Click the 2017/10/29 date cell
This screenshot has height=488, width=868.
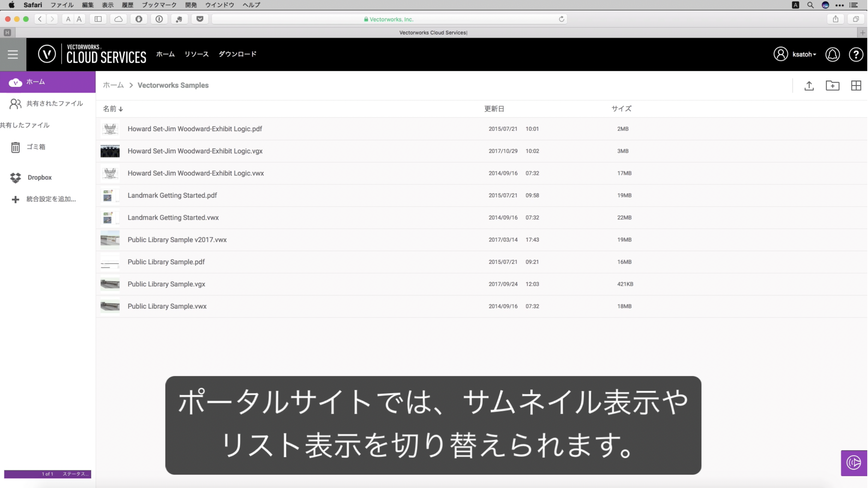point(503,151)
